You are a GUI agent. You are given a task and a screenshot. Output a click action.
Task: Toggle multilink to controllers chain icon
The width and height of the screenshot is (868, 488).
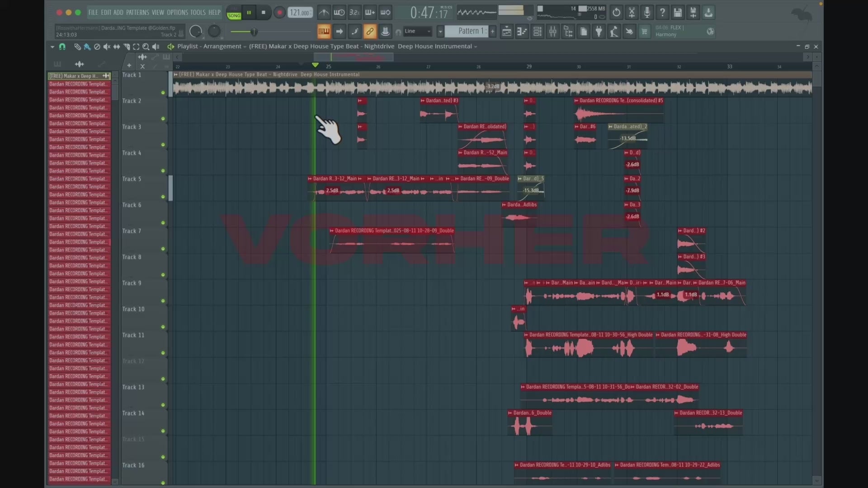(x=370, y=32)
